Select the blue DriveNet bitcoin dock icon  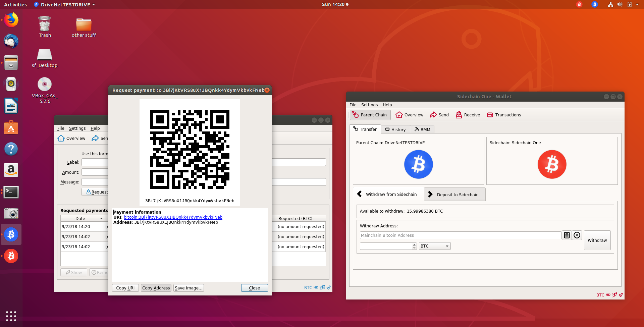tap(11, 234)
